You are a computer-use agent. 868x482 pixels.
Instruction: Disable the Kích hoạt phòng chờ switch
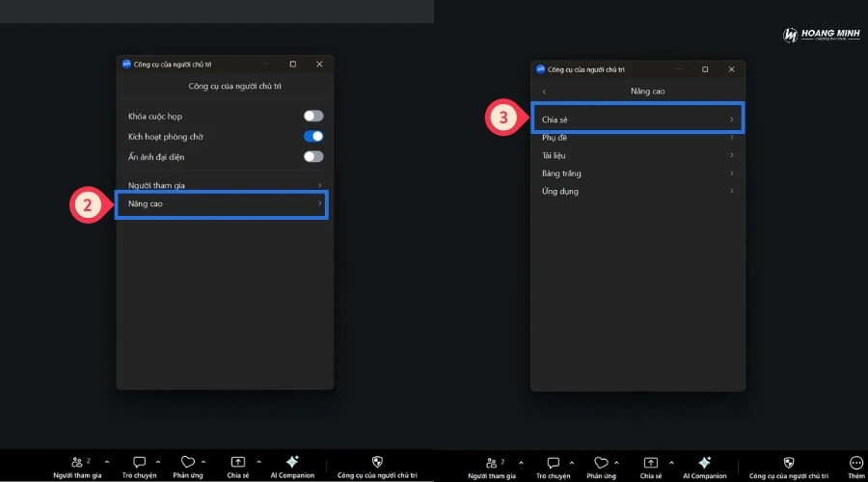313,137
